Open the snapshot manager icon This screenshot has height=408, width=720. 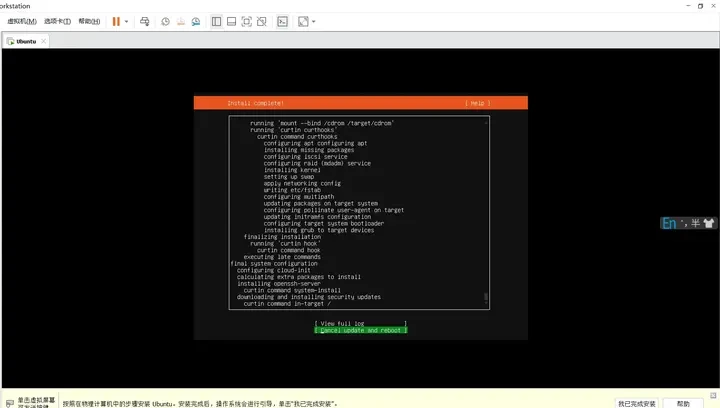196,22
